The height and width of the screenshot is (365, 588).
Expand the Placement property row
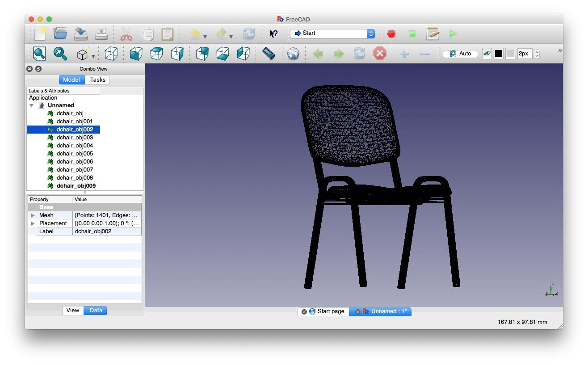tap(33, 223)
